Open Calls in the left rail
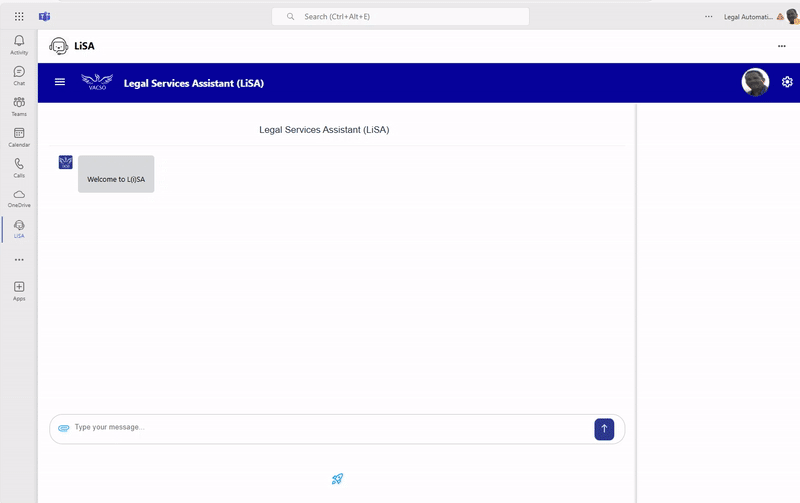The image size is (800, 503). (19, 167)
